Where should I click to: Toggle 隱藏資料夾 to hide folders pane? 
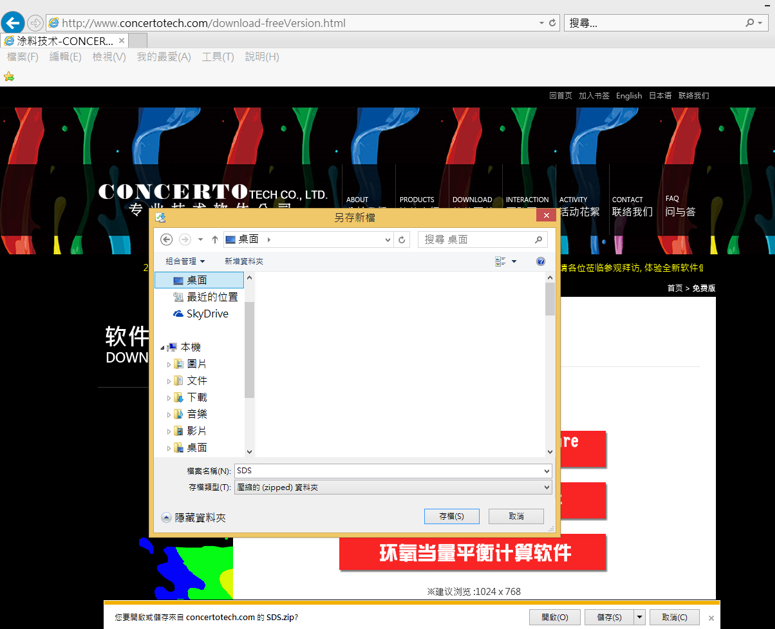click(x=194, y=518)
